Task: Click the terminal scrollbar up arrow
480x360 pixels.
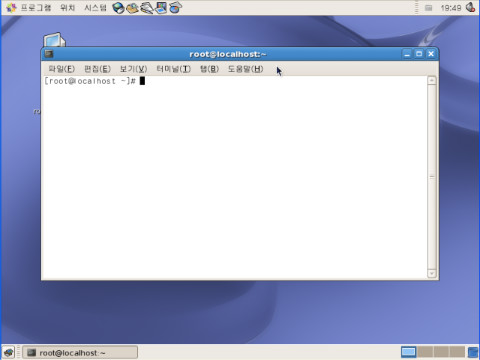Action: click(x=432, y=80)
